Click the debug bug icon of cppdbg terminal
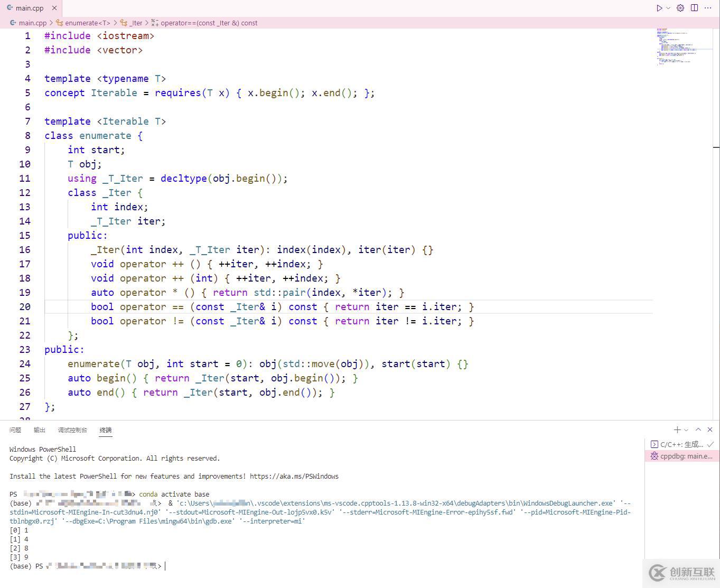The height and width of the screenshot is (588, 720). [x=654, y=456]
